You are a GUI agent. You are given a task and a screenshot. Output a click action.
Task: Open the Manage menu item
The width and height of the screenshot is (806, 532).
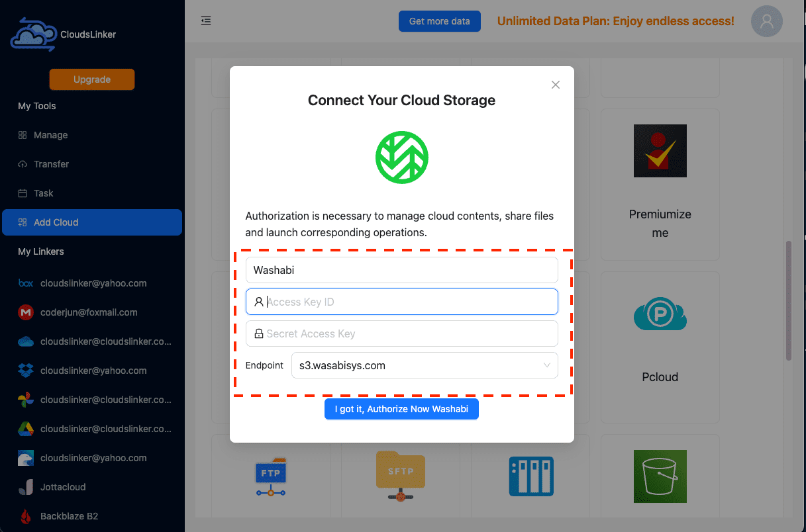[x=92, y=135]
